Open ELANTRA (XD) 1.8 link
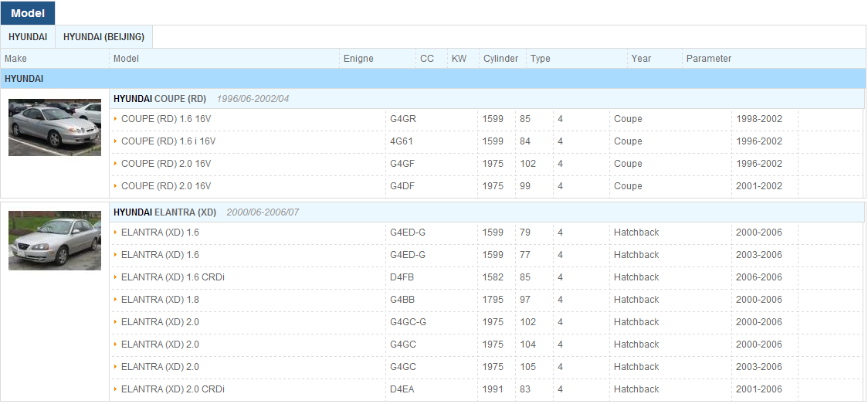868x404 pixels. click(x=160, y=300)
